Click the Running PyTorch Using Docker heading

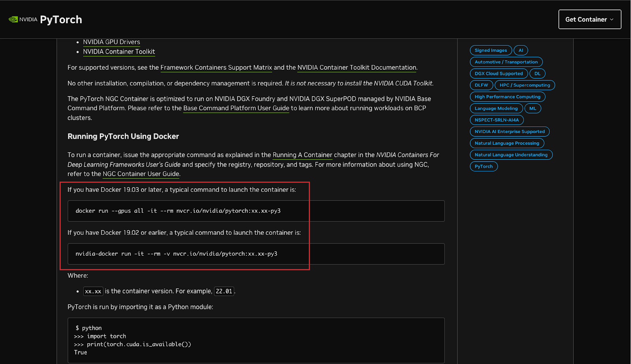[123, 136]
